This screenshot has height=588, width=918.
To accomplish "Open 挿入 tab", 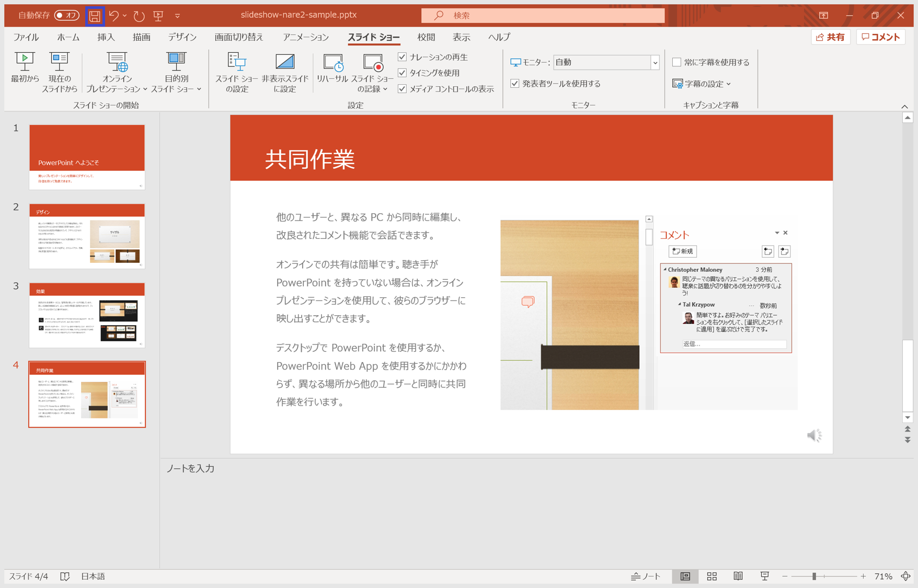I will [x=106, y=37].
